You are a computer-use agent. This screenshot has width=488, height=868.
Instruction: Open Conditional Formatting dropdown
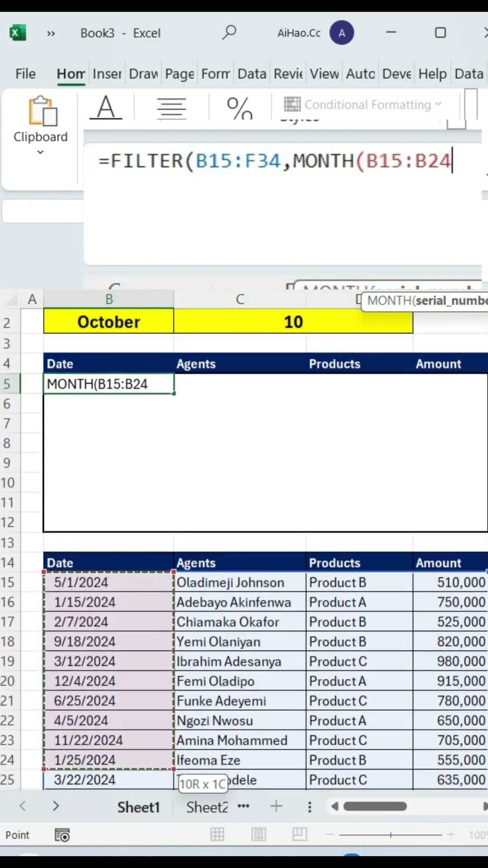point(363,104)
